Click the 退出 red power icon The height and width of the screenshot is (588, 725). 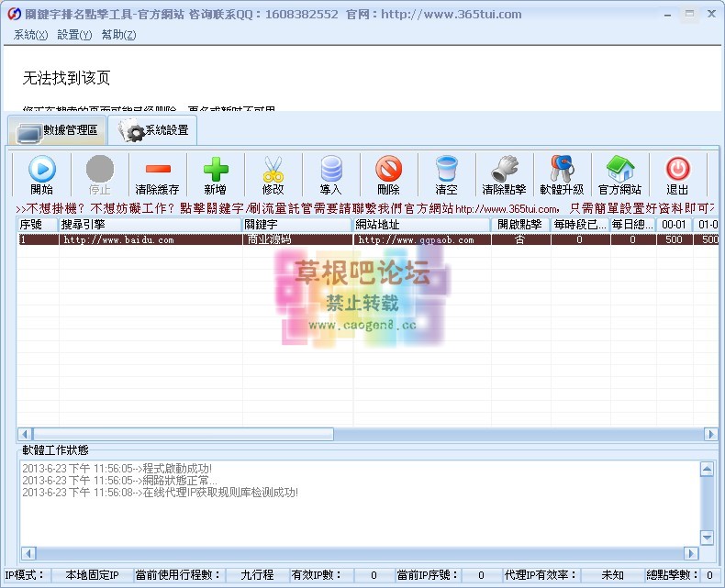678,169
